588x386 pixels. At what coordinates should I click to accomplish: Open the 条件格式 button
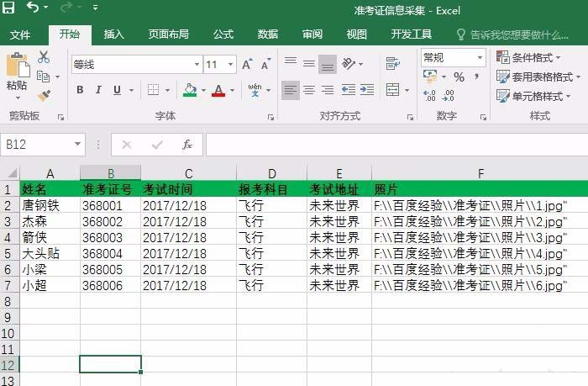click(x=528, y=57)
